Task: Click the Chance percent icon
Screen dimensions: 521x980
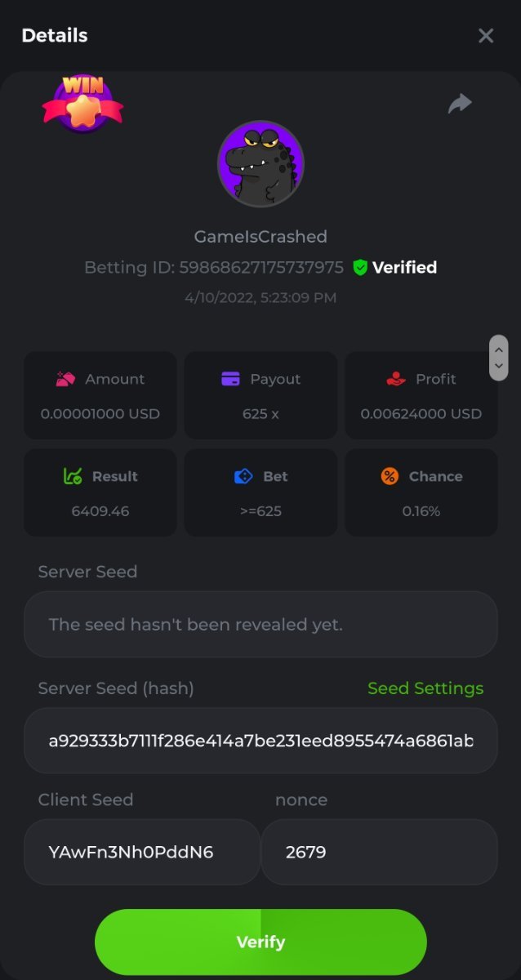Action: tap(390, 476)
